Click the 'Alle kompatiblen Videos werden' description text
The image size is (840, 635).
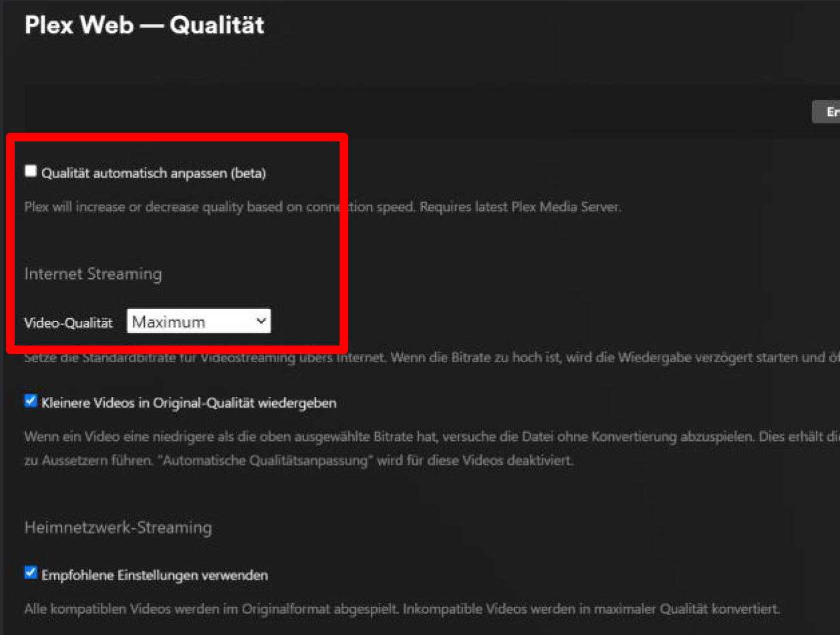tap(400, 609)
